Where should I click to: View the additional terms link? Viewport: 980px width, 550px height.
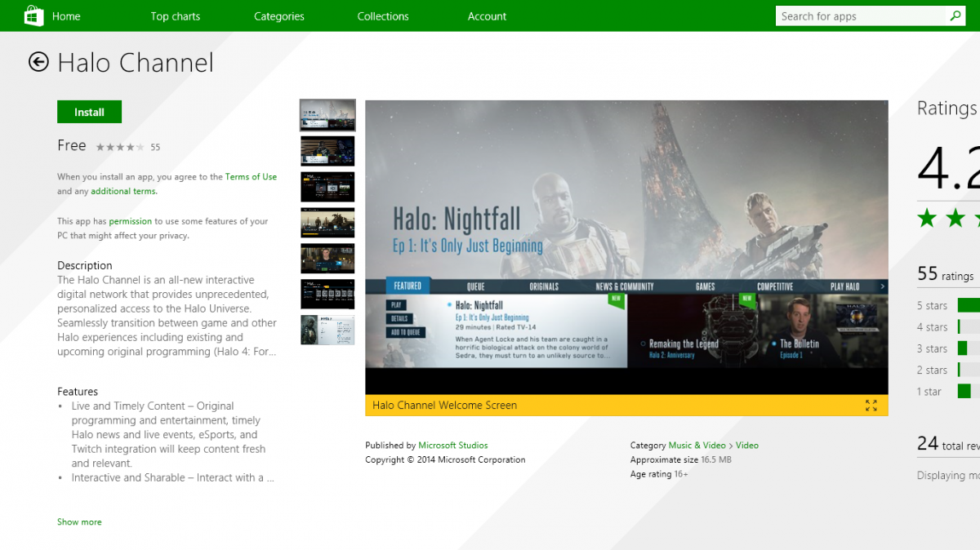[x=123, y=191]
